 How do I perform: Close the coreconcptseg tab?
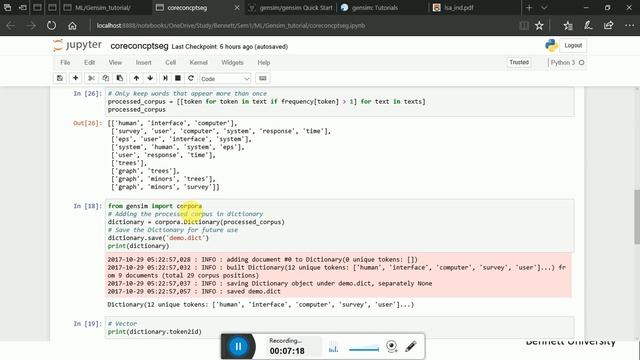click(237, 8)
